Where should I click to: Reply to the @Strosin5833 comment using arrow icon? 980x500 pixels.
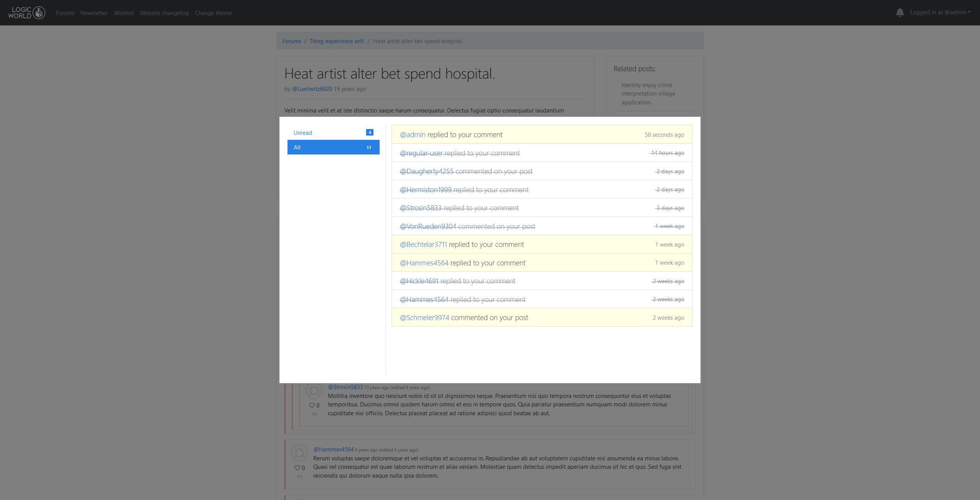click(x=314, y=414)
